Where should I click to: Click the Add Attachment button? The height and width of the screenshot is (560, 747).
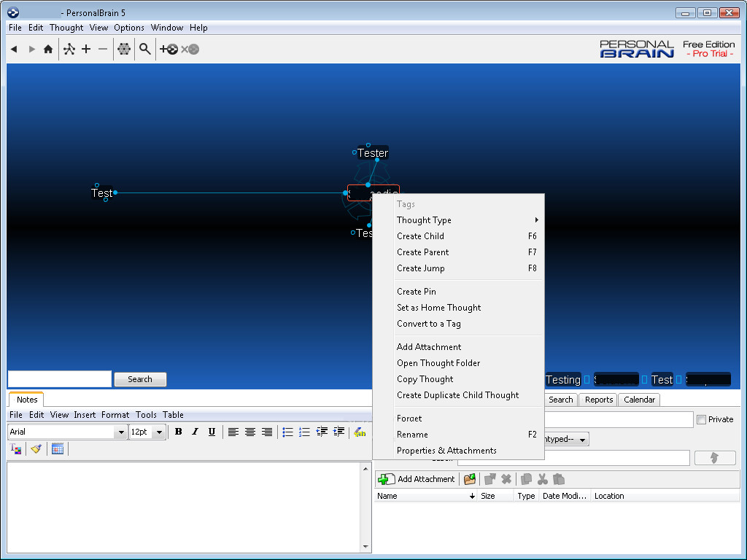pyautogui.click(x=417, y=479)
